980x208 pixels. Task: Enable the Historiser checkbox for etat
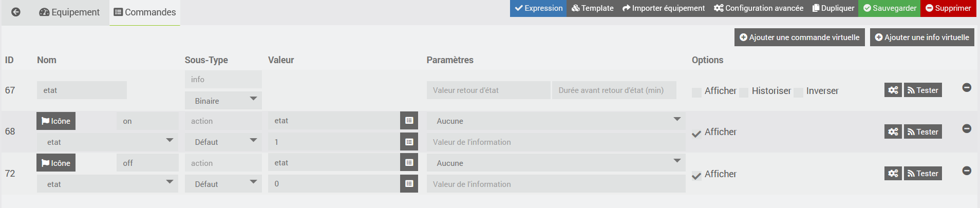(744, 92)
